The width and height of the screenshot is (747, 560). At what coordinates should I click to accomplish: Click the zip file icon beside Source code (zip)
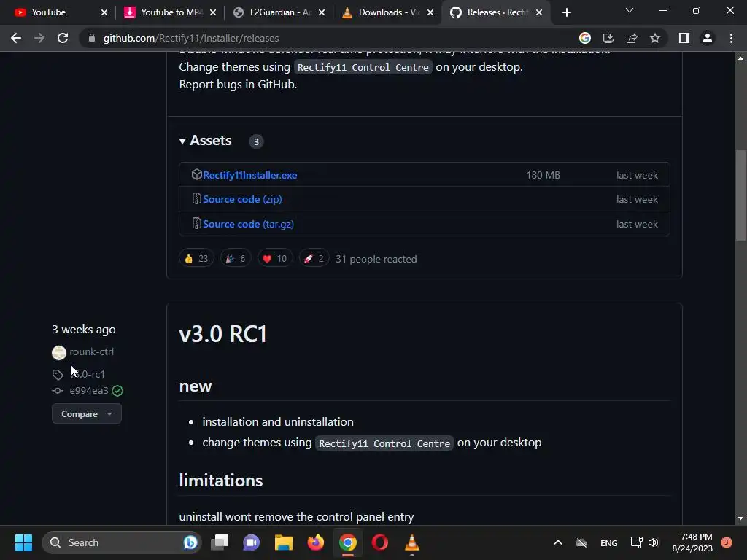click(x=196, y=198)
